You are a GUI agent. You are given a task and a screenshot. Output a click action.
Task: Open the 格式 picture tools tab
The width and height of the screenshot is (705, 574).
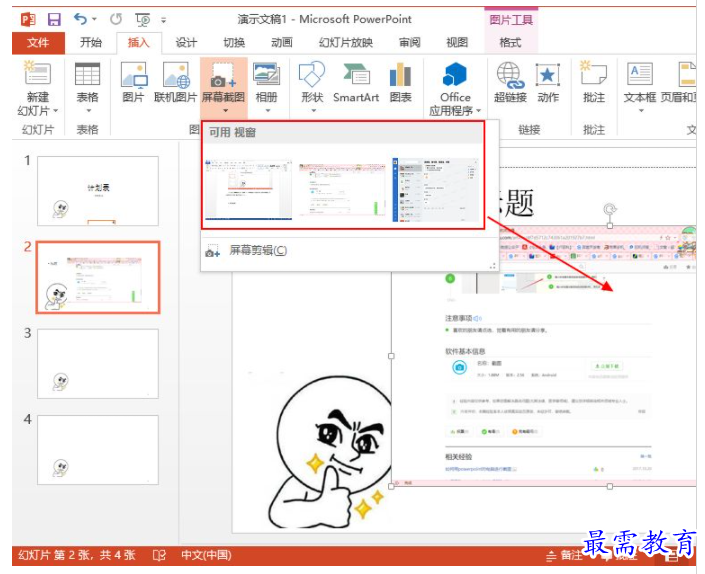point(510,43)
